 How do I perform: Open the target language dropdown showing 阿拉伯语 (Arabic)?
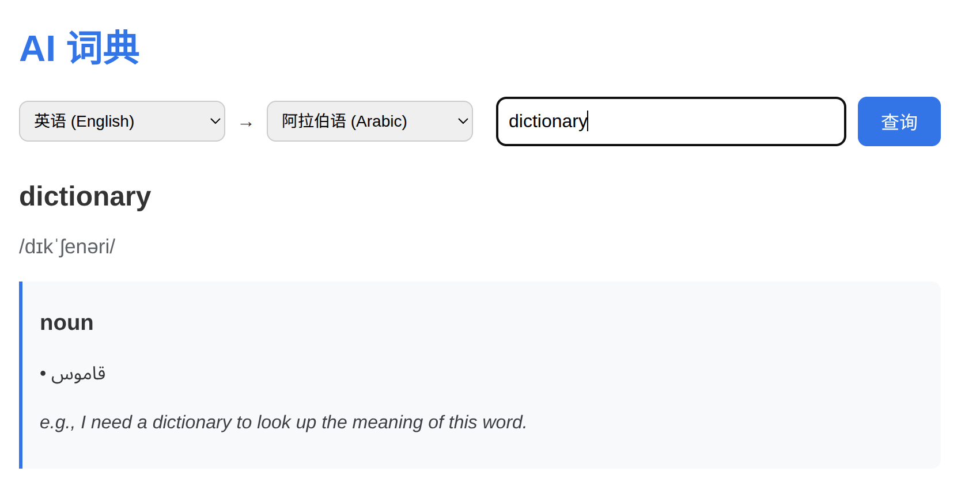tap(369, 121)
